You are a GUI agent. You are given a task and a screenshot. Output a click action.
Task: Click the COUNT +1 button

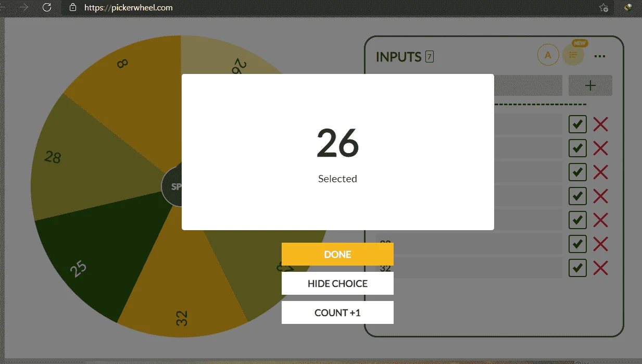coord(337,312)
